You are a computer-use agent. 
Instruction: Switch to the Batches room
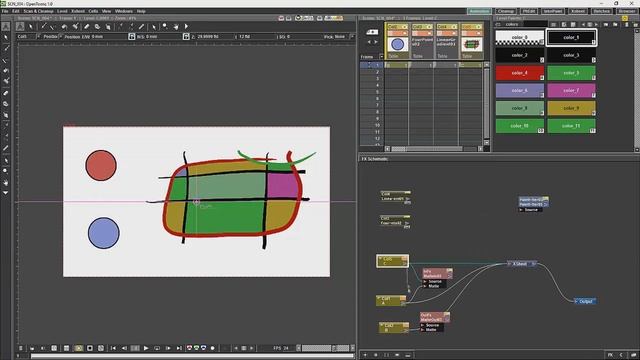tap(602, 11)
